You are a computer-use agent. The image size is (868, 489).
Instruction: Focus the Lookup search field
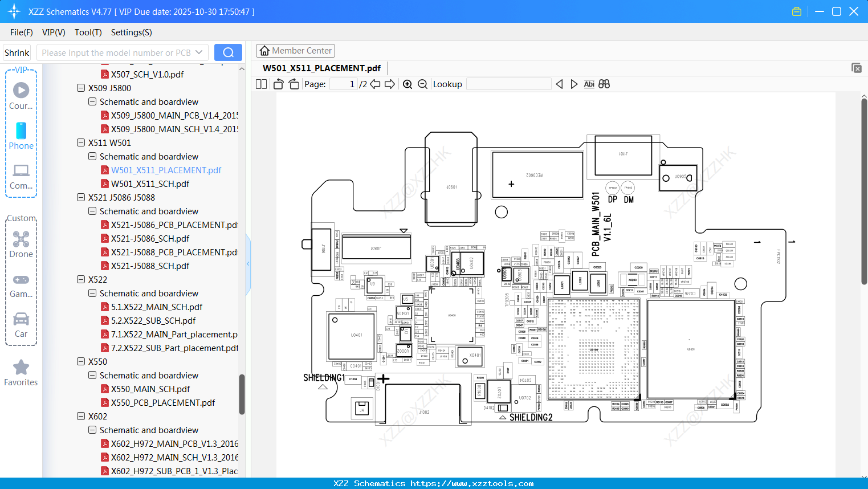coord(508,84)
